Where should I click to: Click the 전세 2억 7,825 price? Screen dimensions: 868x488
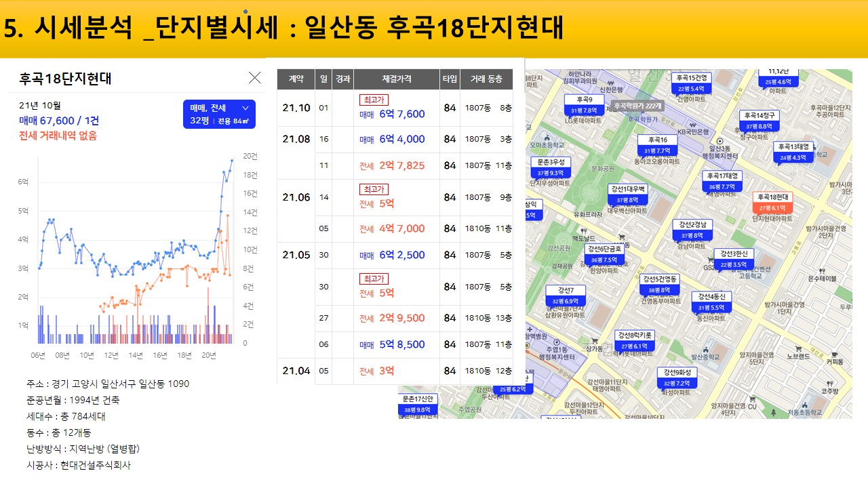coord(392,165)
